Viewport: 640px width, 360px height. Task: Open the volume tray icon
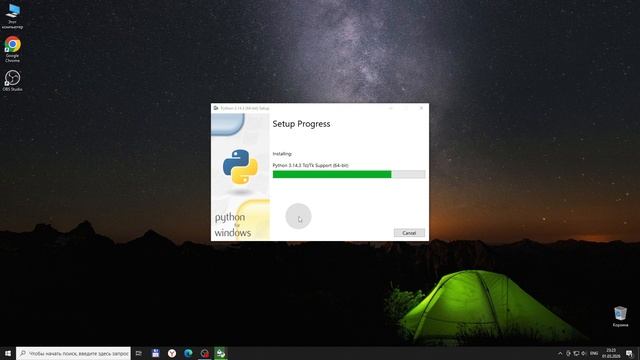tap(583, 353)
